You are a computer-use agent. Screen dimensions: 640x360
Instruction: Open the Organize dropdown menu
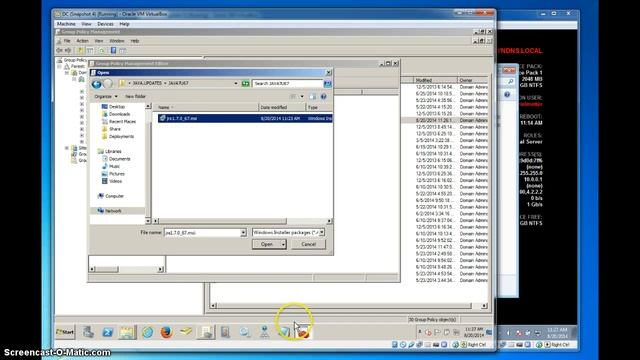pos(106,96)
